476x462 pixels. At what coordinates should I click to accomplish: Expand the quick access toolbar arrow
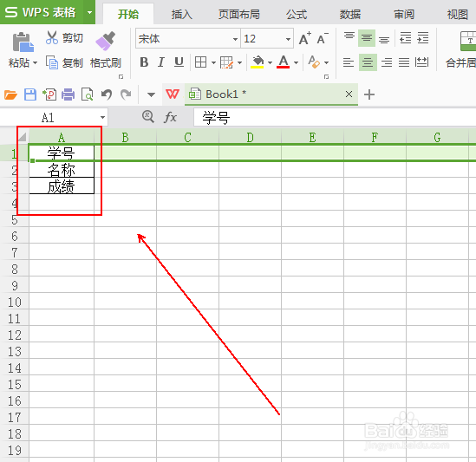tap(151, 94)
